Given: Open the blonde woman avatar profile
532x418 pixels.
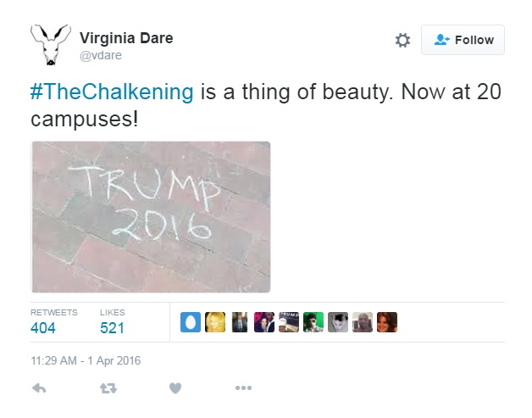Looking at the screenshot, I should coord(215,322).
